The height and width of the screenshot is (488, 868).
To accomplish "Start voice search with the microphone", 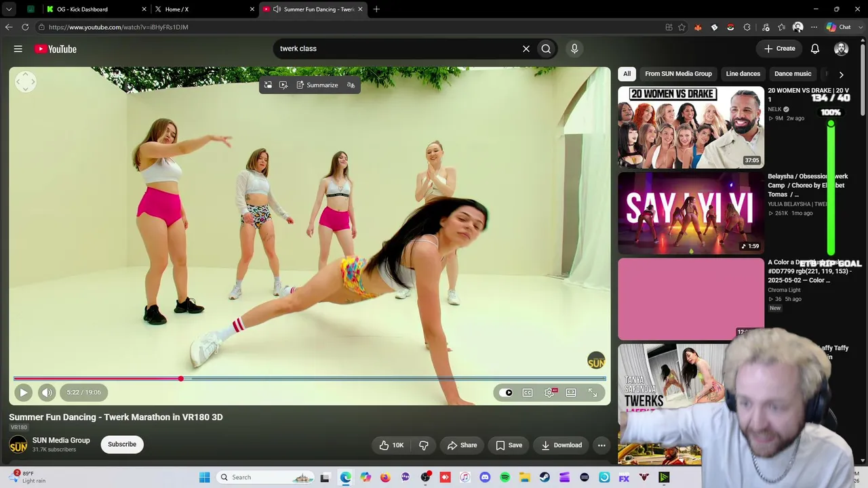I will [574, 49].
